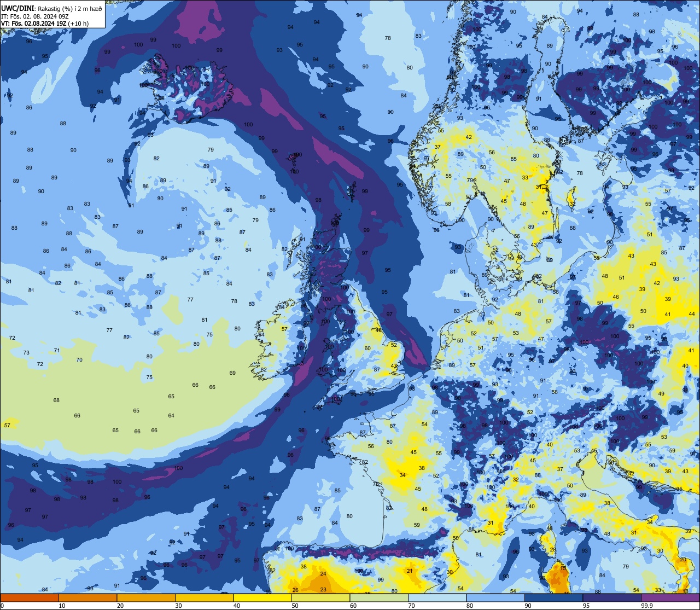The height and width of the screenshot is (610, 700).
Task: Click the value 18 at bottom-right corner
Action: [686, 591]
